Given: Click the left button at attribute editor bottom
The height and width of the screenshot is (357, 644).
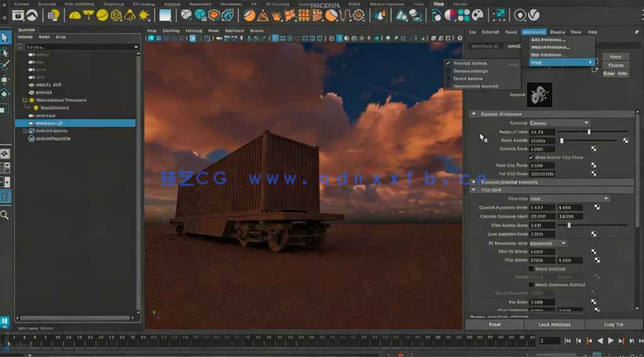Looking at the screenshot, I should pyautogui.click(x=495, y=324).
